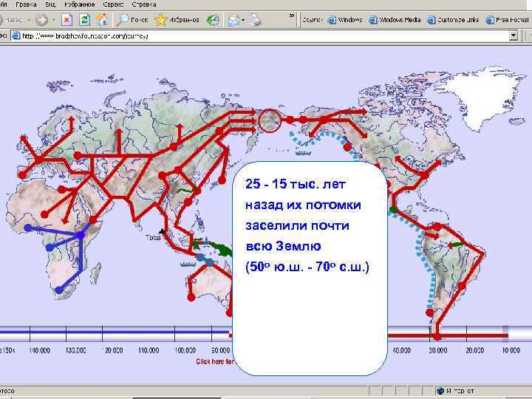
Task: Stop loading with the red X page icon
Action: [x=66, y=20]
